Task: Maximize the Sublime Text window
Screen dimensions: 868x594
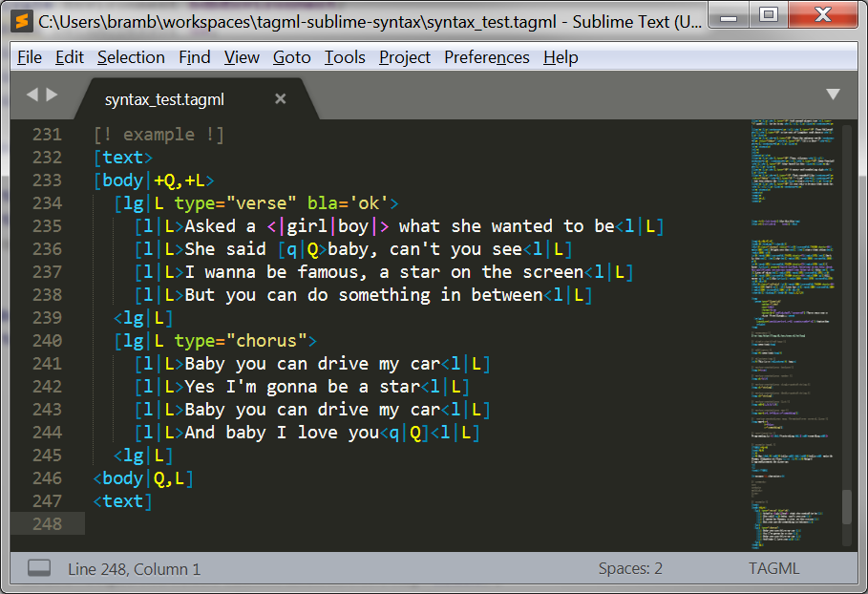Action: point(769,15)
